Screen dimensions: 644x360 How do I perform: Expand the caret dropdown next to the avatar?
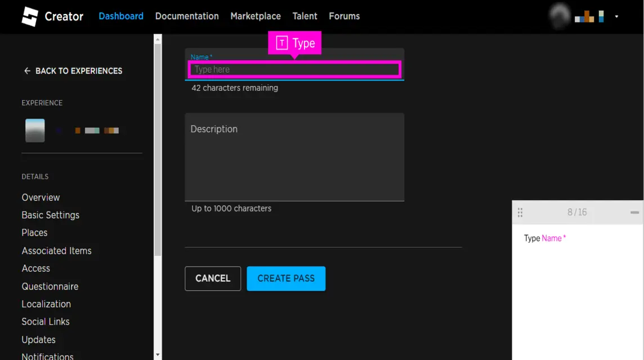(x=616, y=17)
